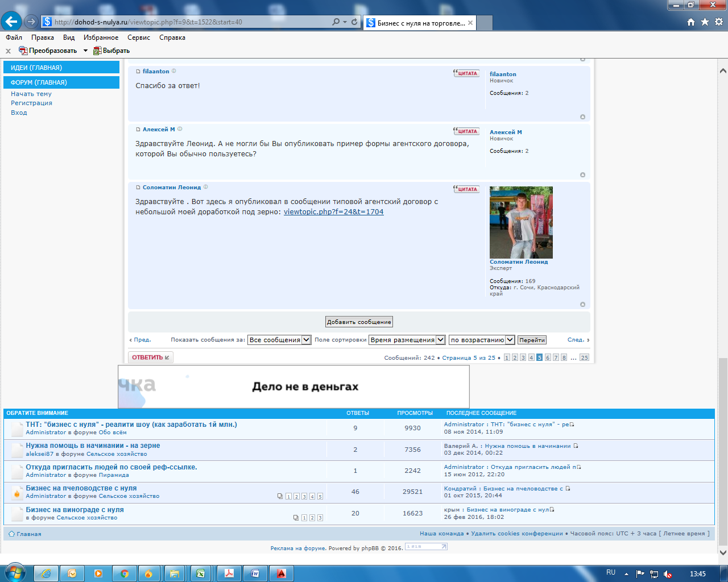The image size is (728, 582).
Task: Close the "Бизнес с нуля на торговле" tab
Action: [x=470, y=23]
